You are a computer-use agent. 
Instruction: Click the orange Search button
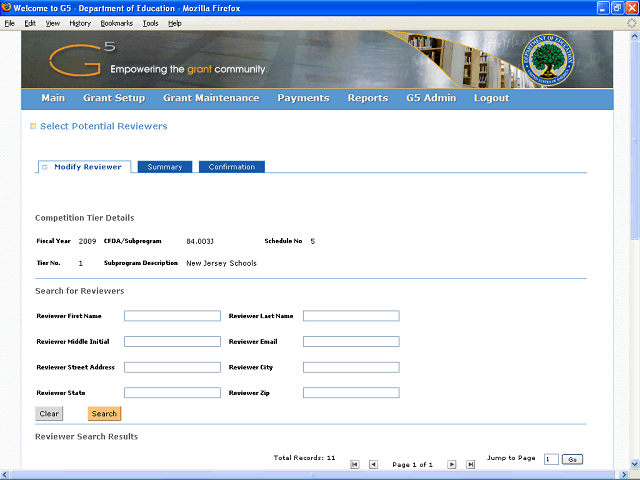(104, 413)
